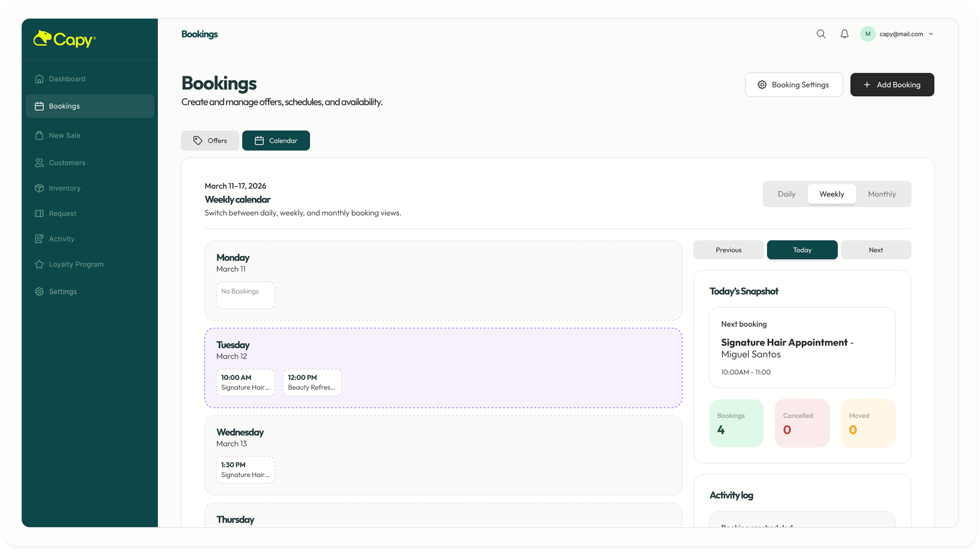
Task: Open the 12:00 PM Beauty Refresh booking
Action: (312, 382)
